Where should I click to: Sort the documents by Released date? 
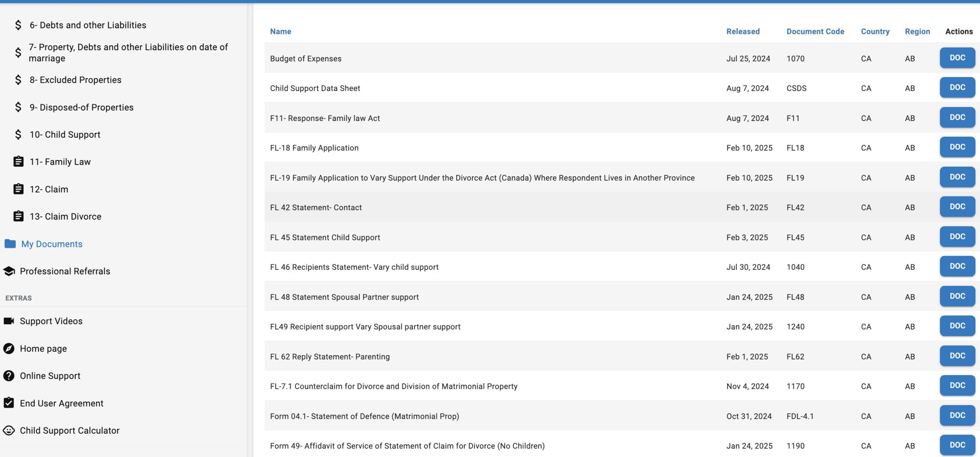click(743, 31)
